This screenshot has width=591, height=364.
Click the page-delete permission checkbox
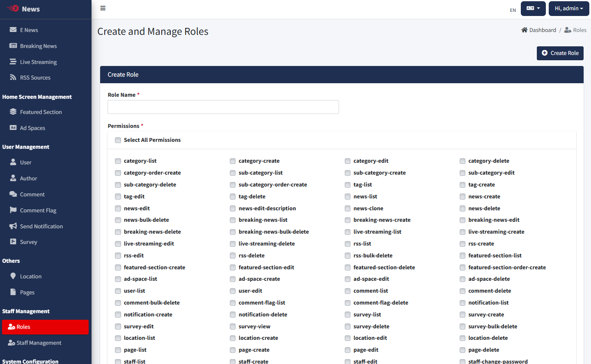coord(463,350)
